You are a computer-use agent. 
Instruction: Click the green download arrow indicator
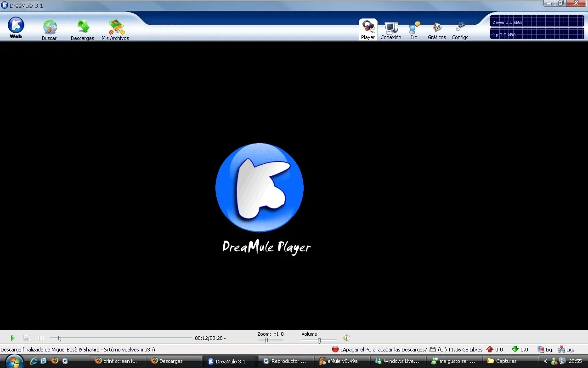pos(515,350)
